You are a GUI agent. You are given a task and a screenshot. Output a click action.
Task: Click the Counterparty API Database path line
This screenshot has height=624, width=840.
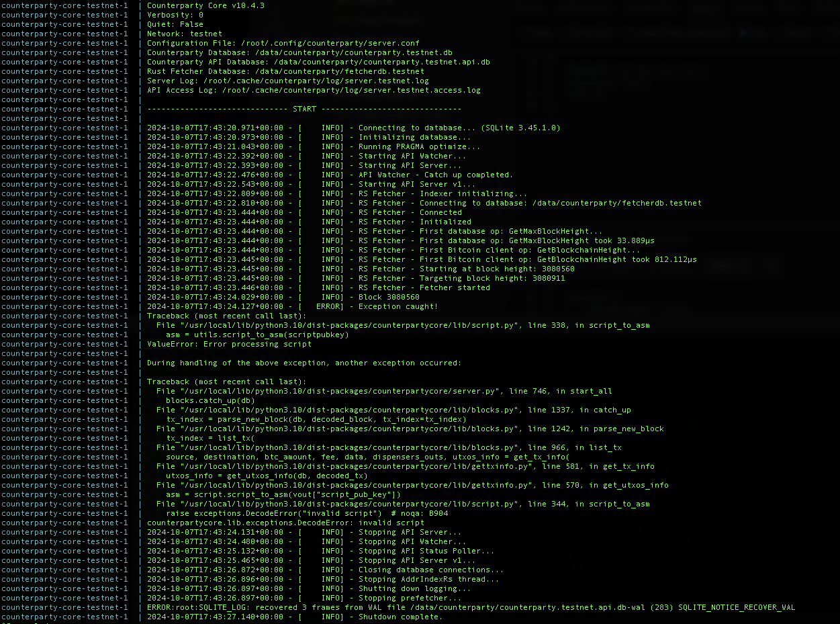pos(318,62)
